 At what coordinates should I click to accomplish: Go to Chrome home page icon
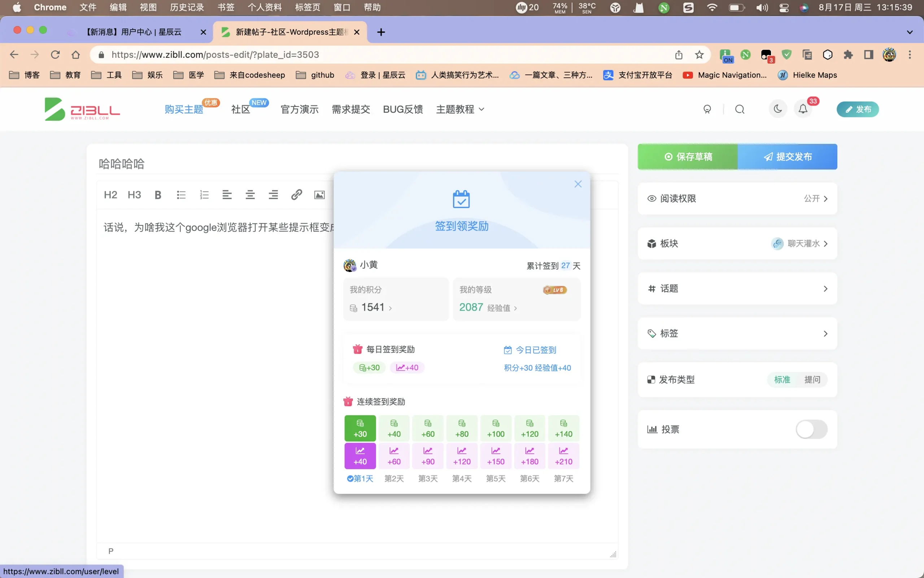coord(75,55)
